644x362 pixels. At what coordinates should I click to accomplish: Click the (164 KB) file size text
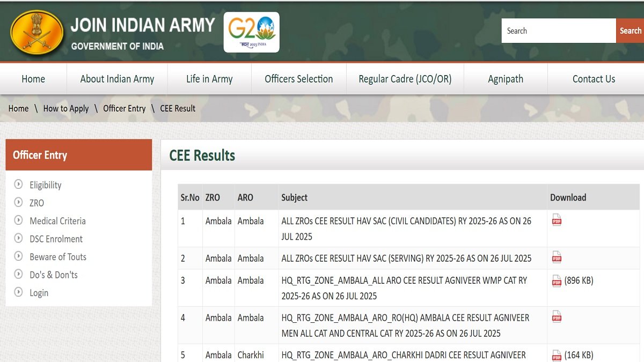(579, 355)
